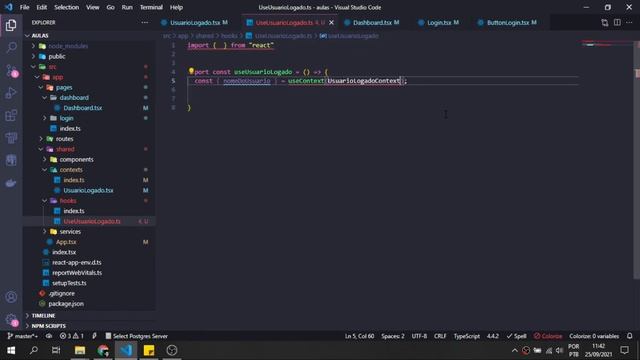Click the Synchronize Changes cloud icon
The image size is (640, 360).
pyautogui.click(x=49, y=336)
